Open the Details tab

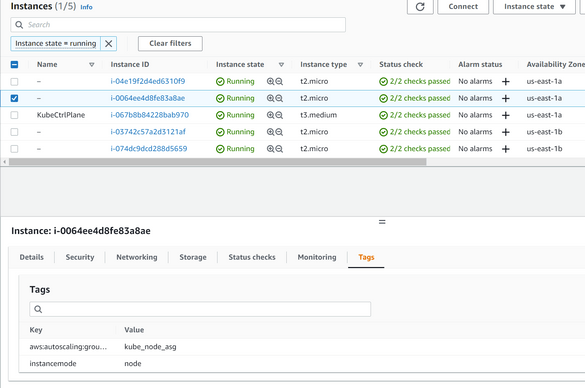(x=32, y=257)
